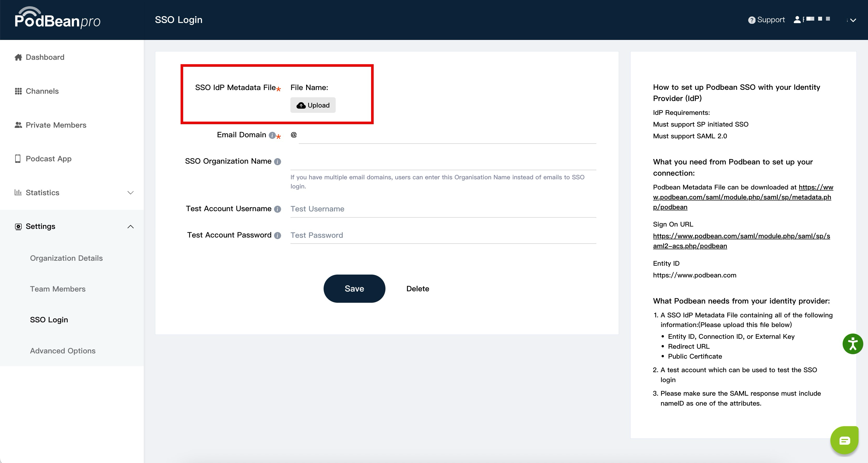Focus the Test Password input field

[x=443, y=235]
